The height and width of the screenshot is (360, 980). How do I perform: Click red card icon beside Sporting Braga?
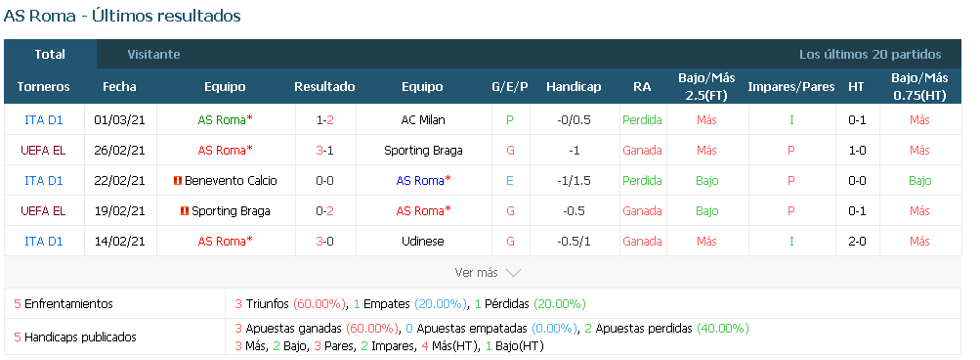coord(185,211)
